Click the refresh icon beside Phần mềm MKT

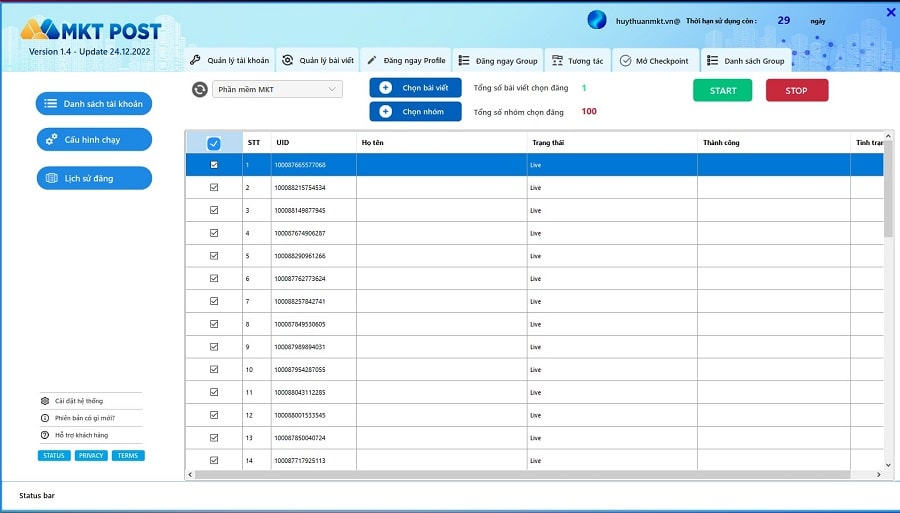point(200,90)
